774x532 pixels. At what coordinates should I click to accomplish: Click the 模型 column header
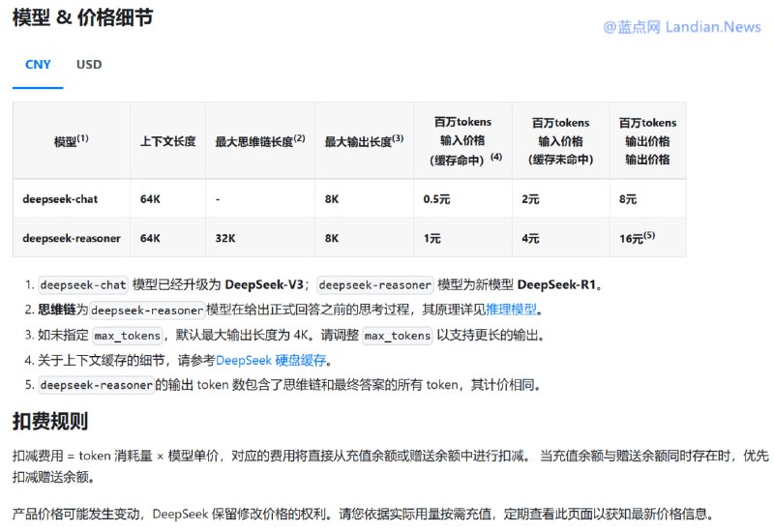click(72, 140)
